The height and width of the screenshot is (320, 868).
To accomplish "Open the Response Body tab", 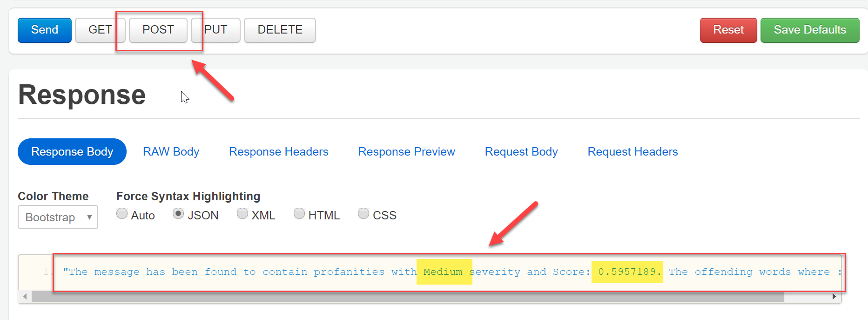I will pyautogui.click(x=72, y=152).
